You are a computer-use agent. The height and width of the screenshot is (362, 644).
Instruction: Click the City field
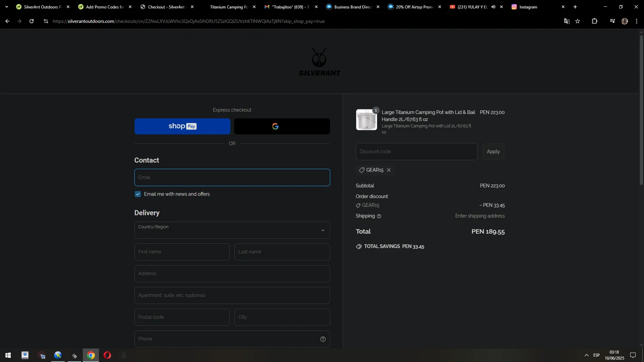click(282, 317)
